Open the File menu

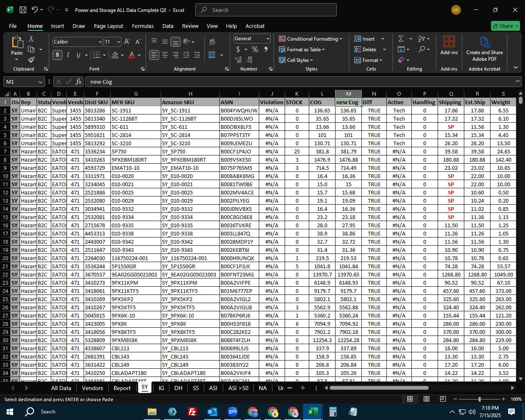click(13, 26)
